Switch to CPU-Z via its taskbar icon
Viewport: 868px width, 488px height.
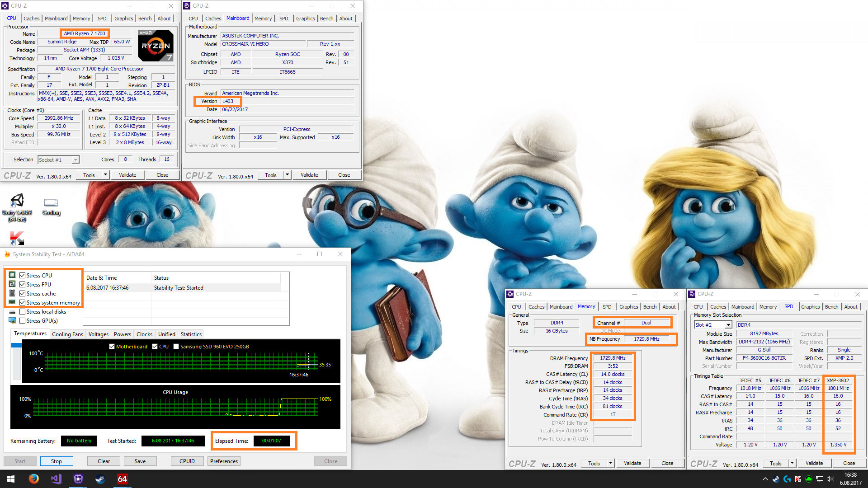78,479
